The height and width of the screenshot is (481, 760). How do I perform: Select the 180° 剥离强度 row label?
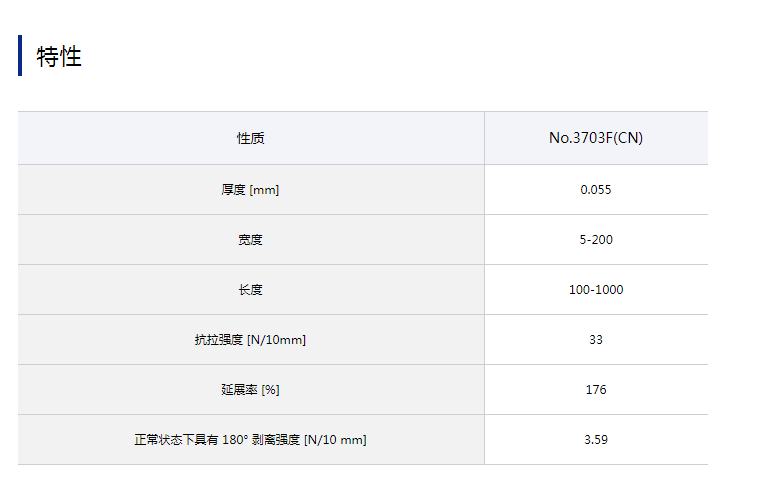tap(250, 440)
